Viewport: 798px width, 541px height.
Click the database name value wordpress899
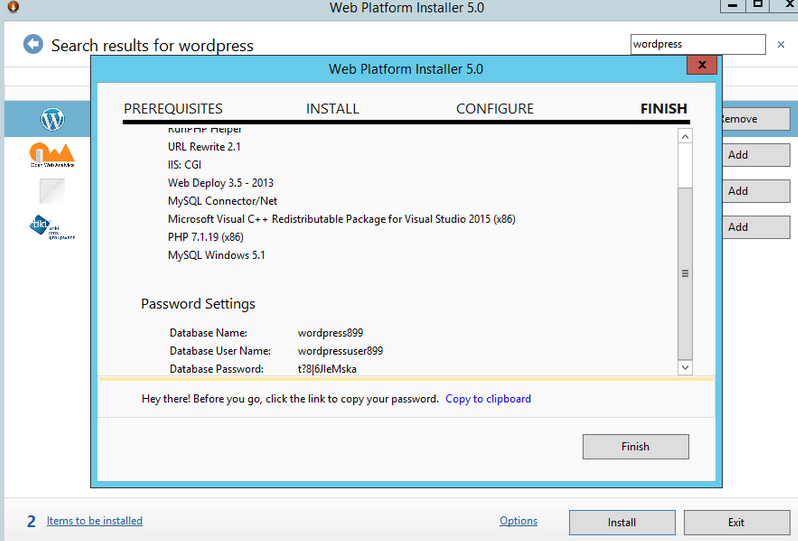(330, 333)
